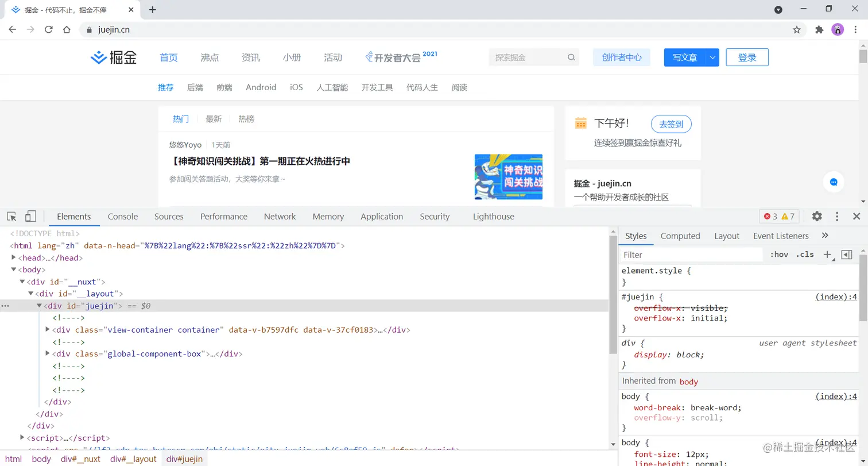Viewport: 868px width, 466px height.
Task: Expand the script element node
Action: (22, 438)
